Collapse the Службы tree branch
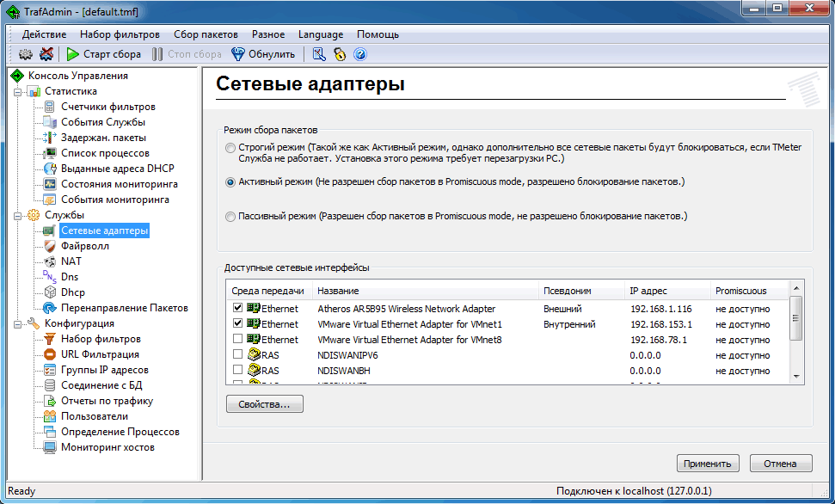Image resolution: width=835 pixels, height=504 pixels. click(x=18, y=215)
